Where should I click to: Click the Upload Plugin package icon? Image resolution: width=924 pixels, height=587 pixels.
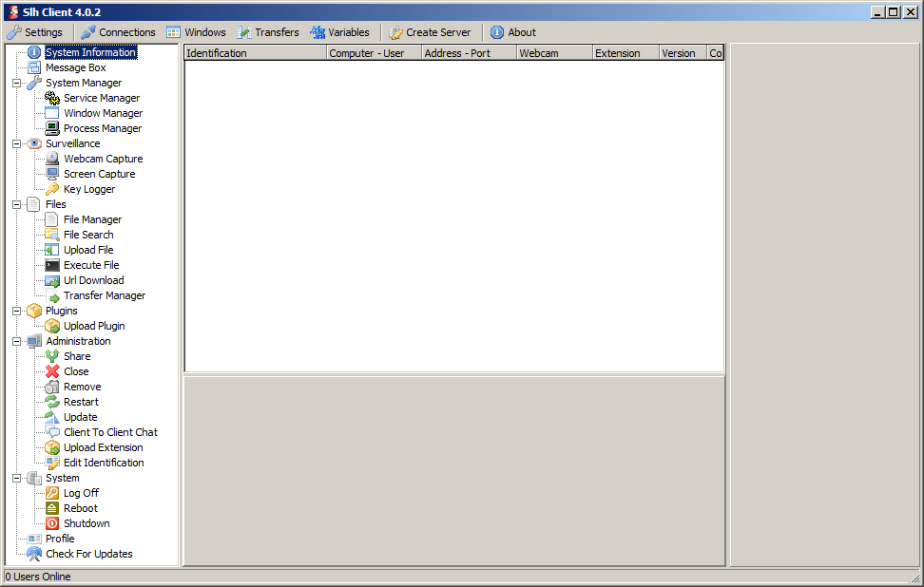(x=52, y=326)
